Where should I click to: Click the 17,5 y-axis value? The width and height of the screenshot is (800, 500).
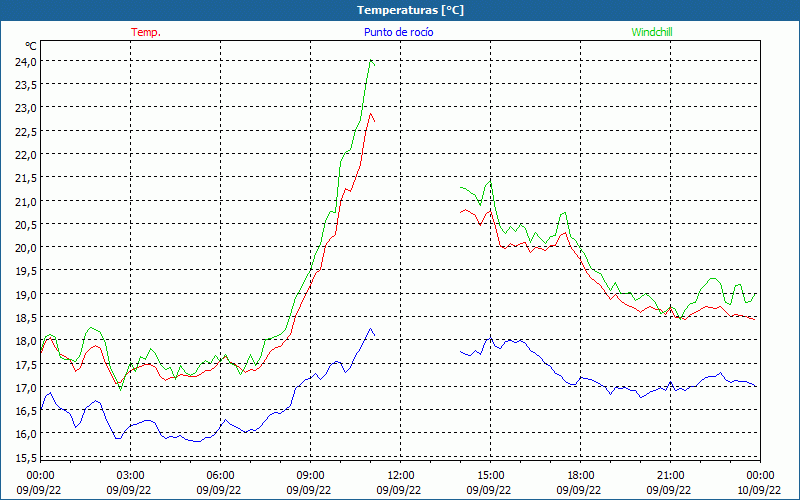pos(26,364)
